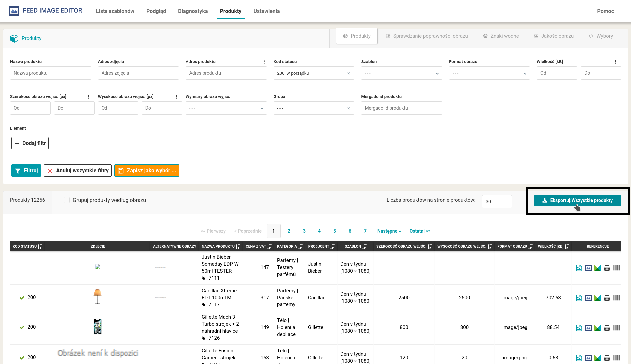
Task: Click Eksportuj: Wszystkie produkty button
Action: coord(577,200)
